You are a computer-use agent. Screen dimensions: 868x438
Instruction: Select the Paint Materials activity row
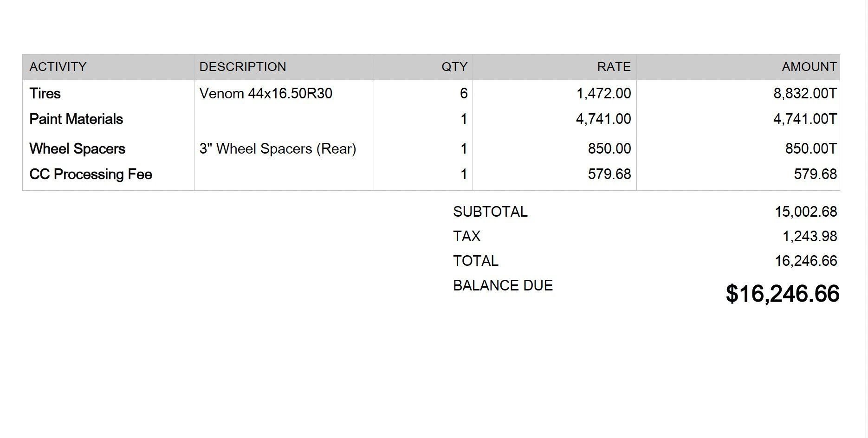tap(76, 119)
